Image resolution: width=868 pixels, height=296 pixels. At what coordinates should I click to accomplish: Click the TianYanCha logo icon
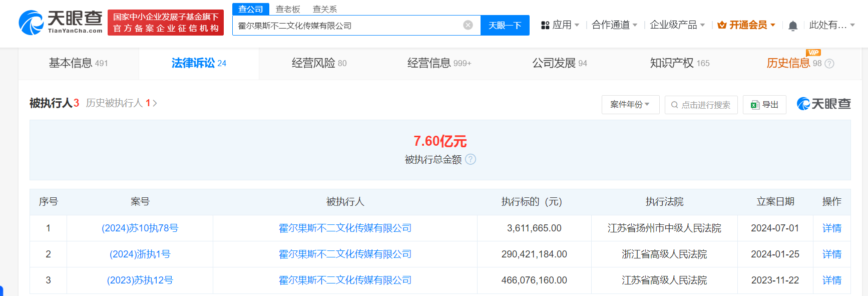click(31, 23)
